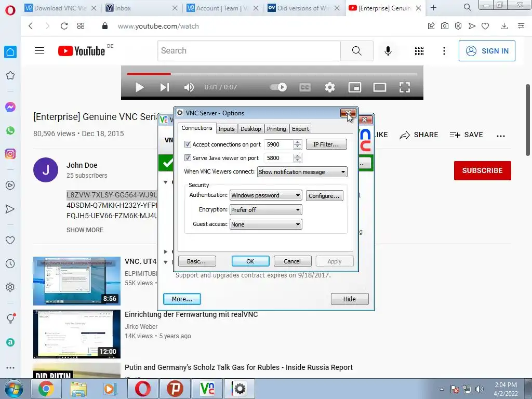
Task: Open speed dial grid icon
Action: pos(81,26)
